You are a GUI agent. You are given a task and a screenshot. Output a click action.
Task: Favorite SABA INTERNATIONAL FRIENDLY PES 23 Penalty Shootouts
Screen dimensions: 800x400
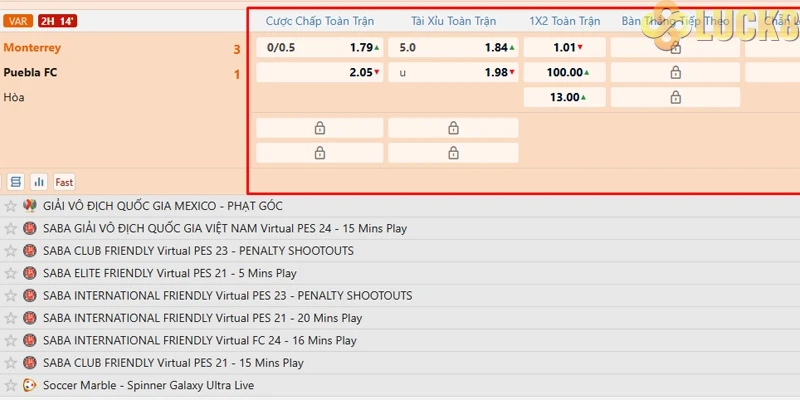pos(10,296)
